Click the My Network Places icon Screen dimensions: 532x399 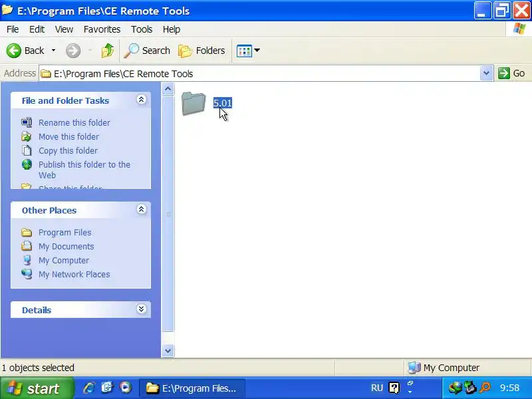[27, 274]
